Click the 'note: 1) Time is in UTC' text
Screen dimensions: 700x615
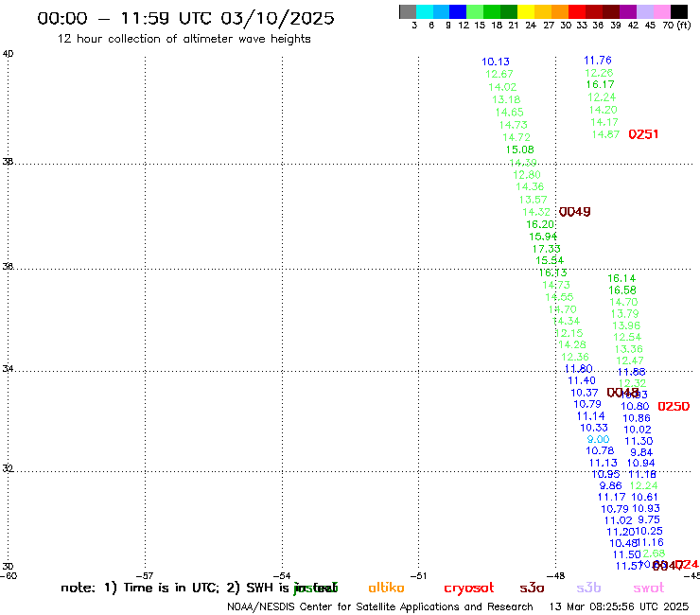click(x=140, y=588)
